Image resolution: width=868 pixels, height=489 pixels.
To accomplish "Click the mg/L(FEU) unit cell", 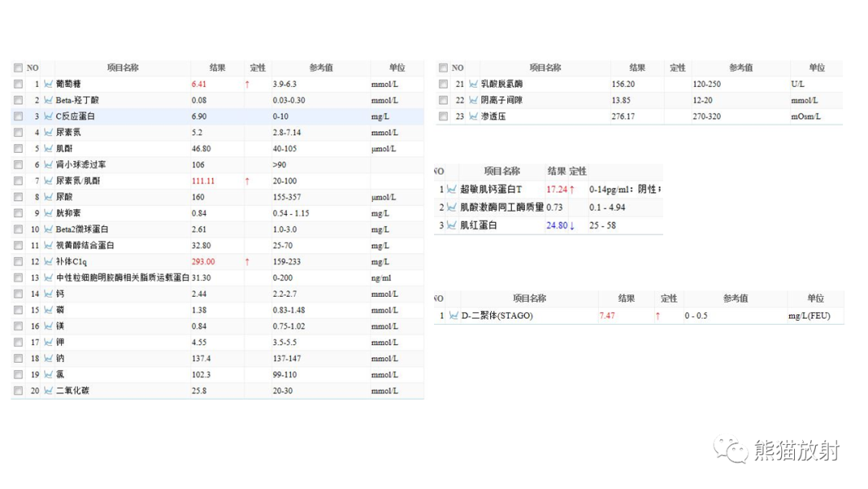I will (x=809, y=315).
